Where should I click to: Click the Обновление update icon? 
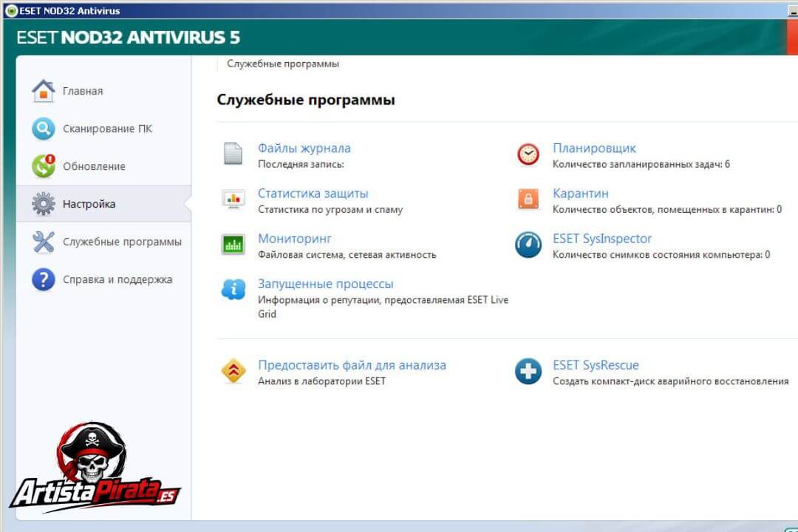coord(44,166)
